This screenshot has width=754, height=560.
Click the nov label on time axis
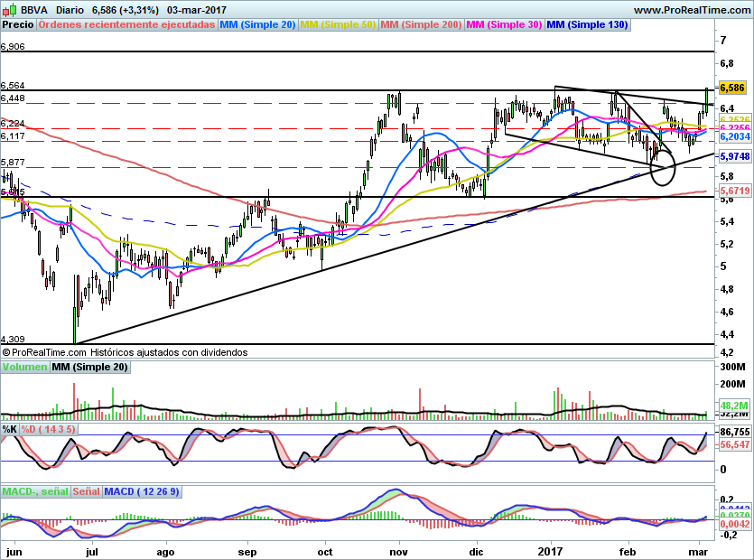[398, 552]
